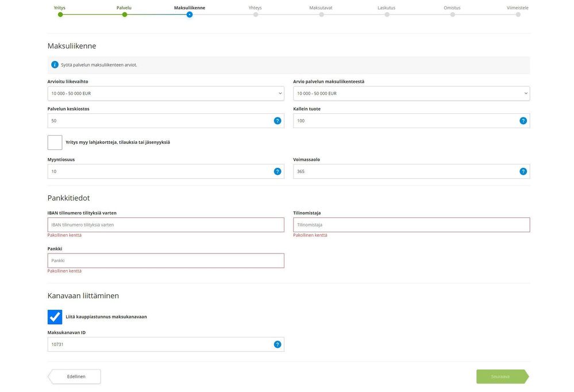
Task: Click the Yritys step circle
Action: 60,14
